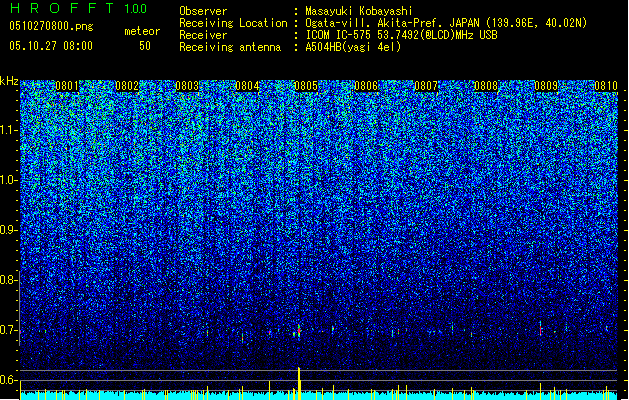Click the 0.7 kHz axis label
Viewport: 629px width, 400px height.
pos(9,330)
